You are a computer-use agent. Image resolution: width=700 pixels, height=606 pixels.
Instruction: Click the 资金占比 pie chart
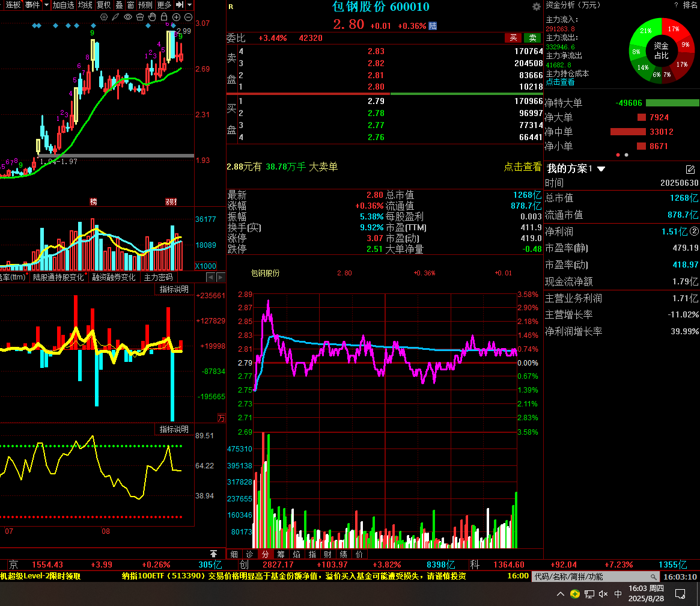662,50
